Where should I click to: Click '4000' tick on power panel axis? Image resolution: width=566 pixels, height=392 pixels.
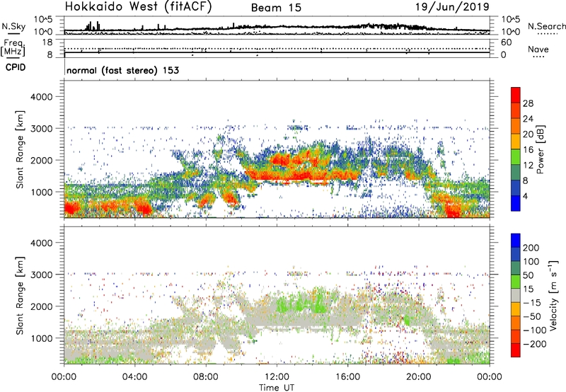tap(41, 97)
